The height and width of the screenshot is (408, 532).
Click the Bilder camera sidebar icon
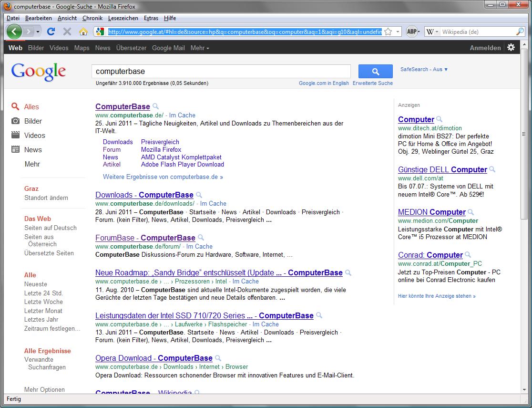(15, 121)
